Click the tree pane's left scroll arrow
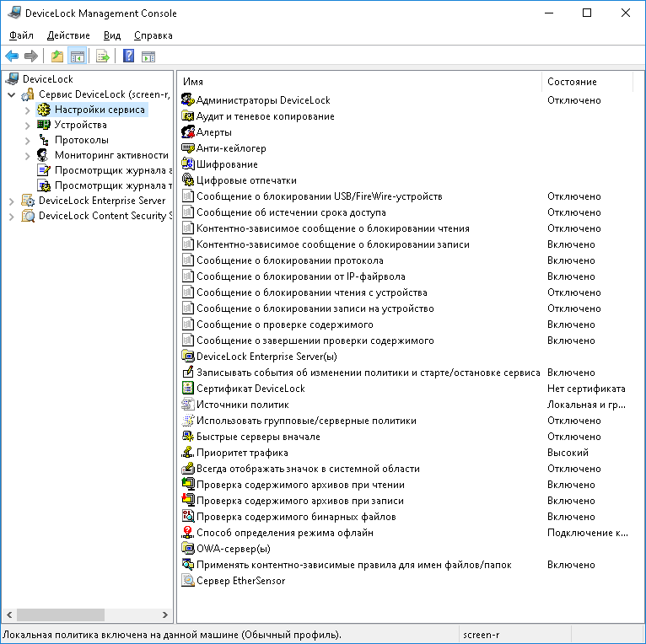646x644 pixels. click(x=9, y=614)
